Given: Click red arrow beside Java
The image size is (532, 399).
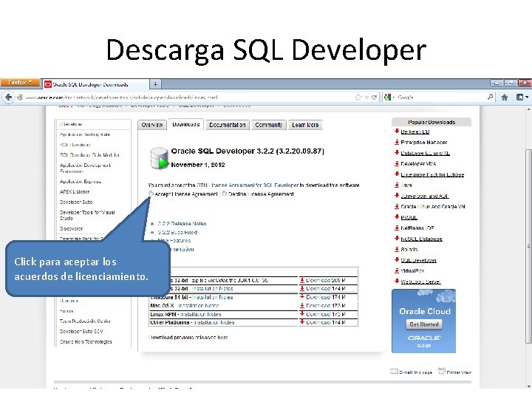Looking at the screenshot, I should [x=396, y=185].
